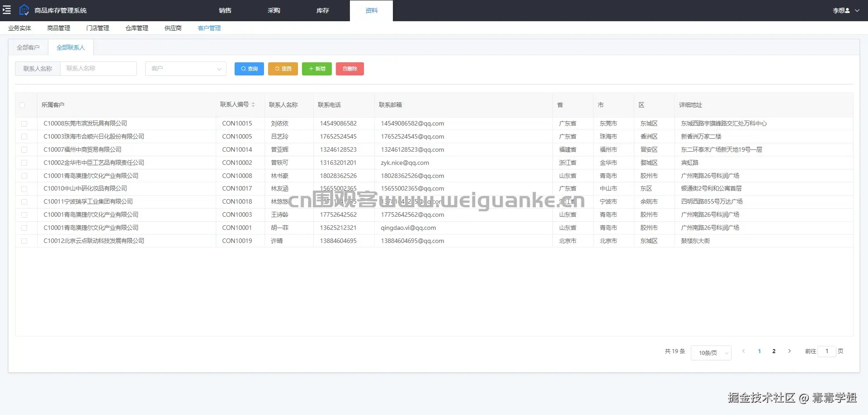Click the contact name 许晴
This screenshot has height=415, width=868.
tap(277, 241)
